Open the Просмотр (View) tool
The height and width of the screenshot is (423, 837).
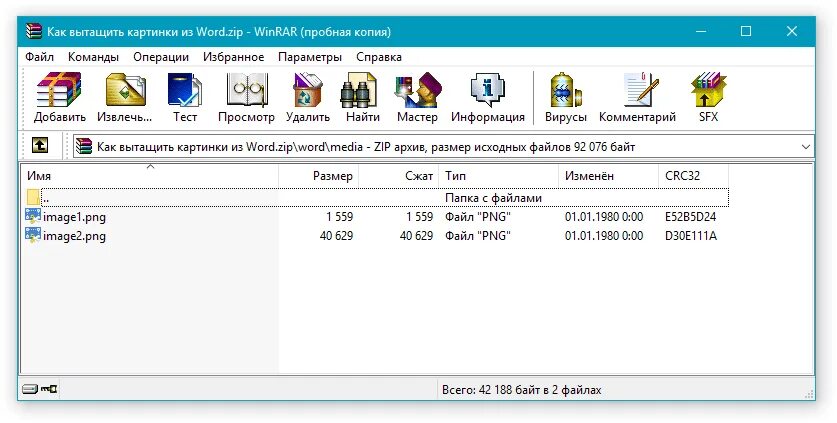tap(246, 90)
